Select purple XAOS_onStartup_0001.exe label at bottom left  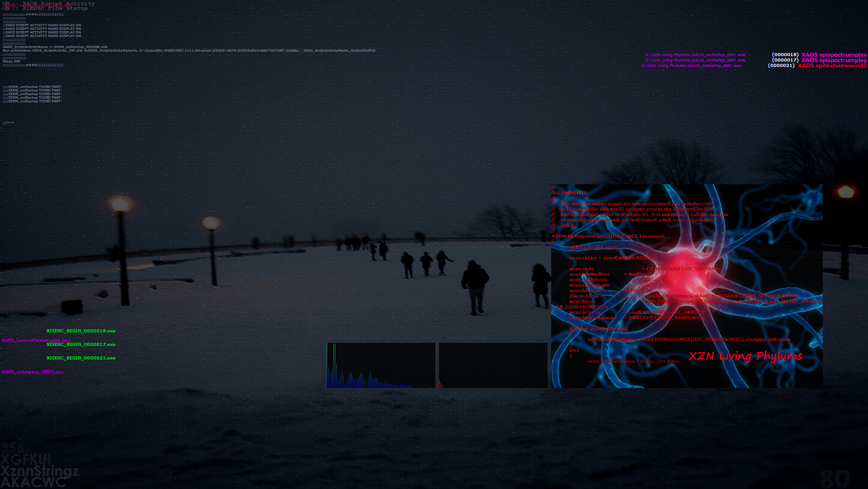coord(33,372)
